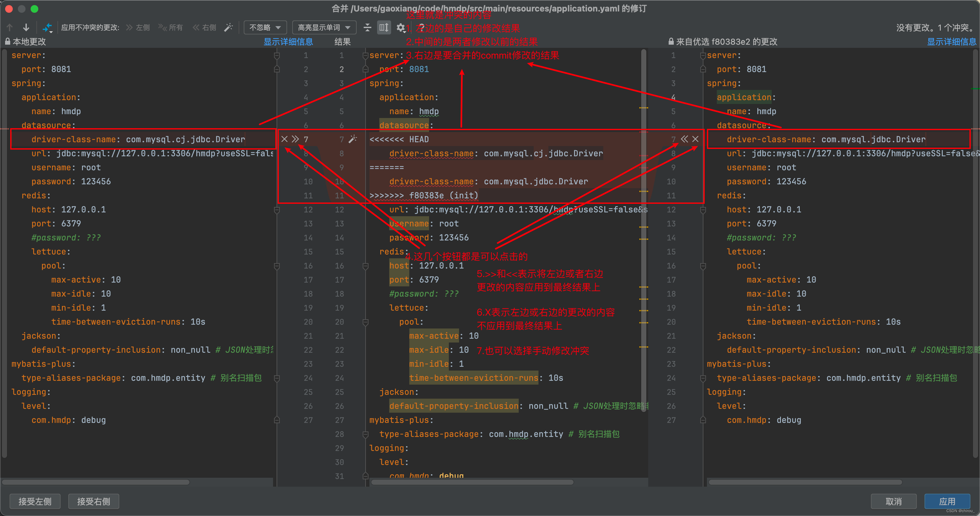Click conflict line magic wand icon
This screenshot has width=980, height=516.
(353, 139)
